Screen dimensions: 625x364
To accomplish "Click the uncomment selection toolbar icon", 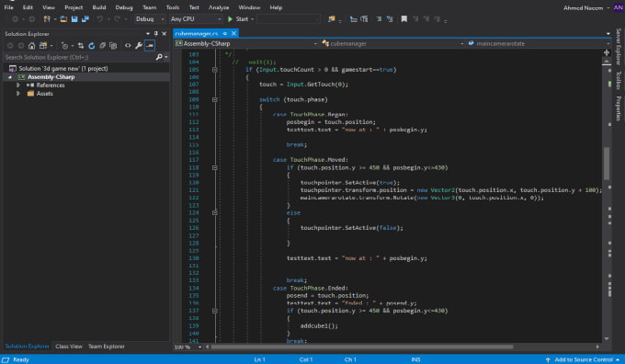I will [x=390, y=18].
